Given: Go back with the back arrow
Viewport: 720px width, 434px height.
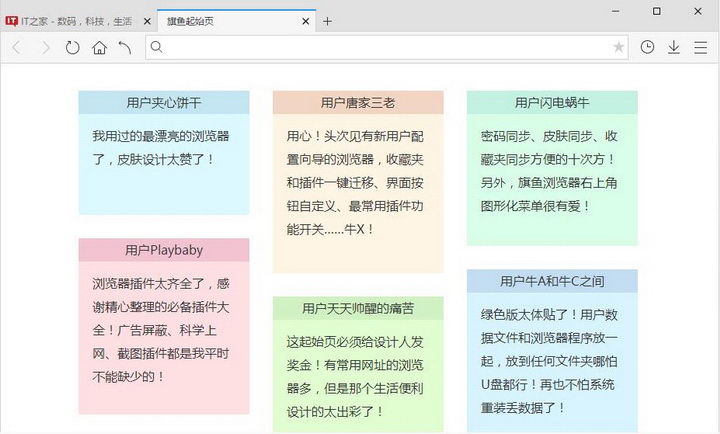Looking at the screenshot, I should click(17, 47).
